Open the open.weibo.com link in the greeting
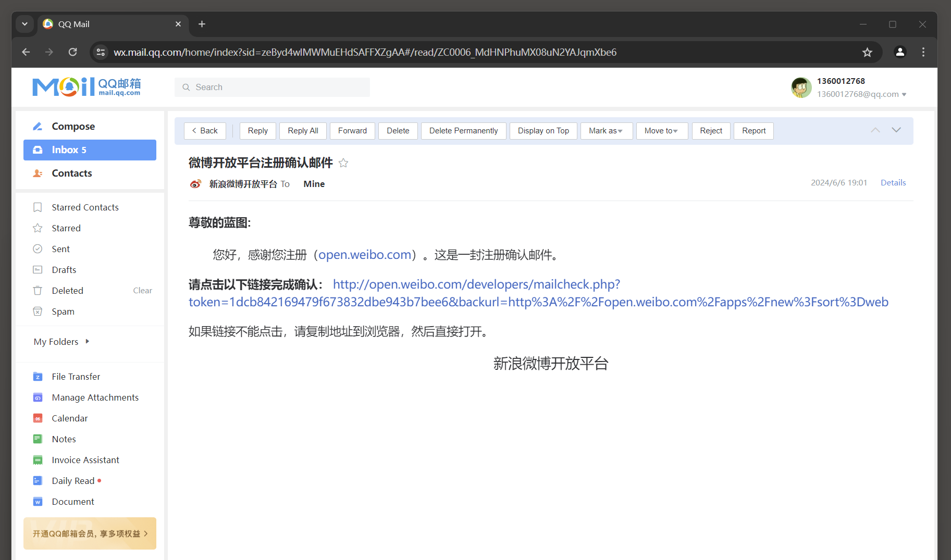This screenshot has width=951, height=560. [365, 255]
